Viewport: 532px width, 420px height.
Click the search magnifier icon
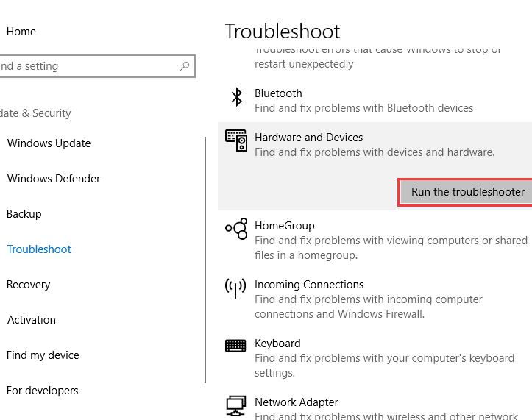pos(185,65)
